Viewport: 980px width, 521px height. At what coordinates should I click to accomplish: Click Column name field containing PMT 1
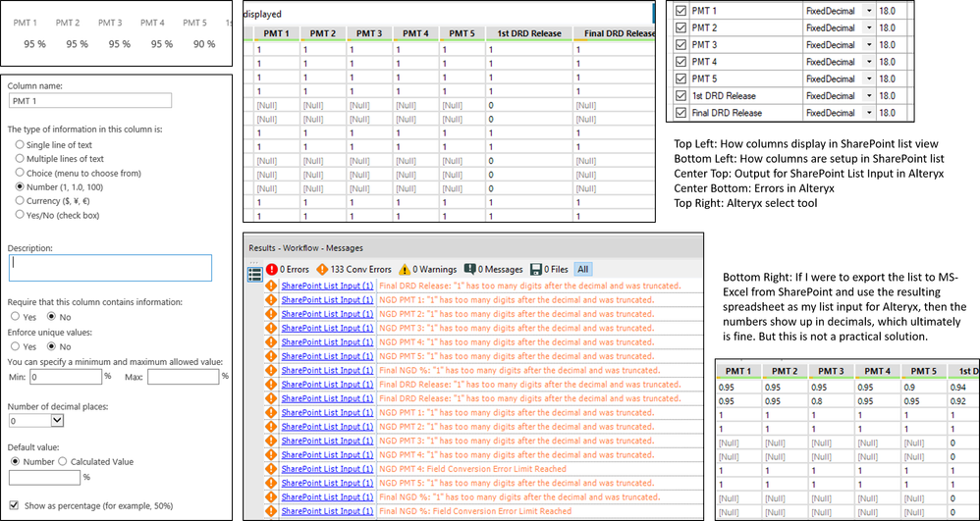pos(90,100)
